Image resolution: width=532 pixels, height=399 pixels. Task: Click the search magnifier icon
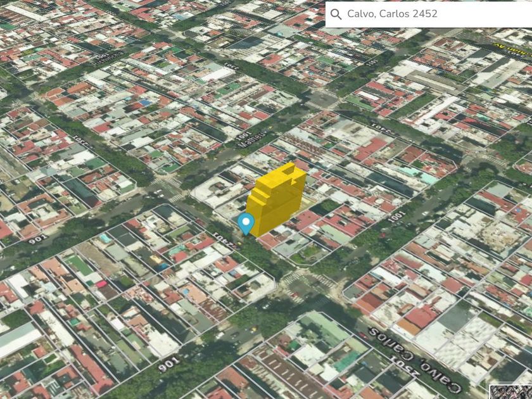point(336,14)
